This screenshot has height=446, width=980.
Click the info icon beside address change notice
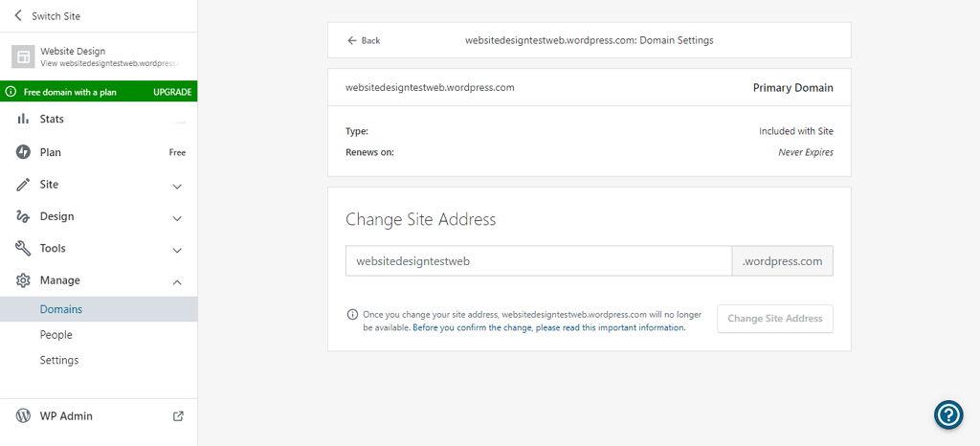pos(352,314)
